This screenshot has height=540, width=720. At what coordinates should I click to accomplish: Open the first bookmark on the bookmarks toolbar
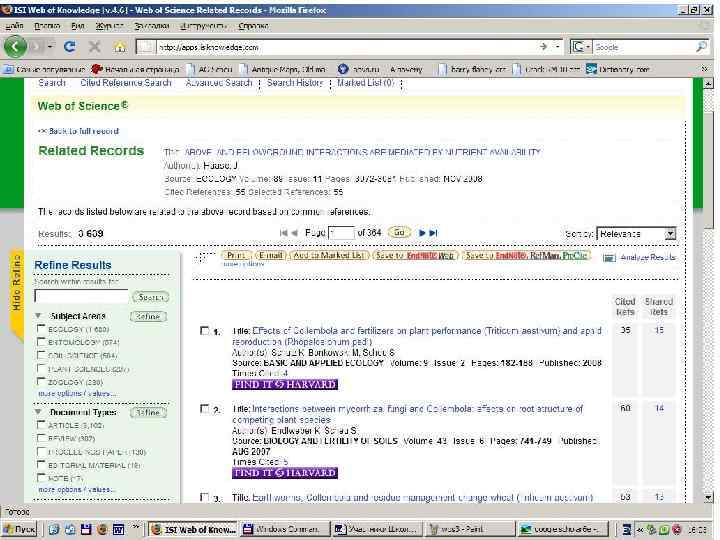click(x=44, y=69)
